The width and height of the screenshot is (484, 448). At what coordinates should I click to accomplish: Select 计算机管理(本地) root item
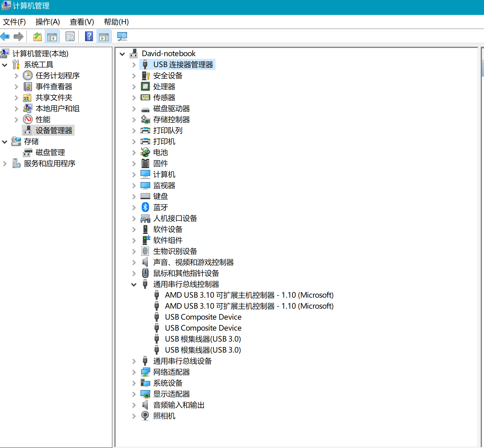click(40, 54)
